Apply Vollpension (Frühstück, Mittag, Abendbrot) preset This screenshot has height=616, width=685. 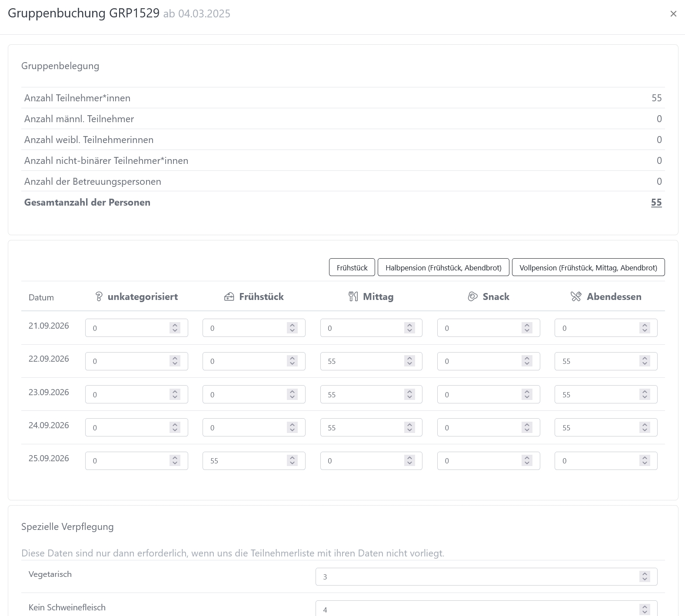[x=588, y=267]
